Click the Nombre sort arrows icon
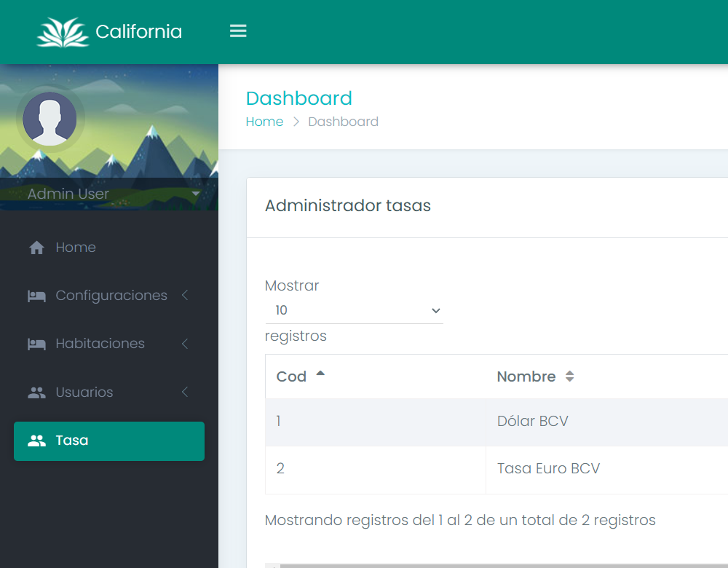The width and height of the screenshot is (728, 568). tap(570, 376)
